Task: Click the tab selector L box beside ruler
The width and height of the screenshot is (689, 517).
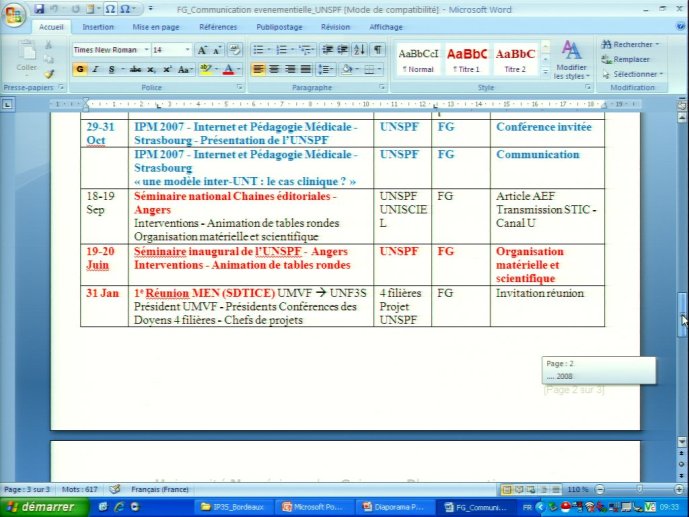Action: tap(7, 105)
